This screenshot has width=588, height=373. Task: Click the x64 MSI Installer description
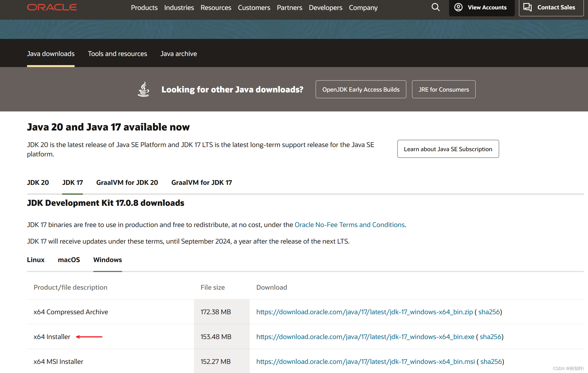pos(58,361)
